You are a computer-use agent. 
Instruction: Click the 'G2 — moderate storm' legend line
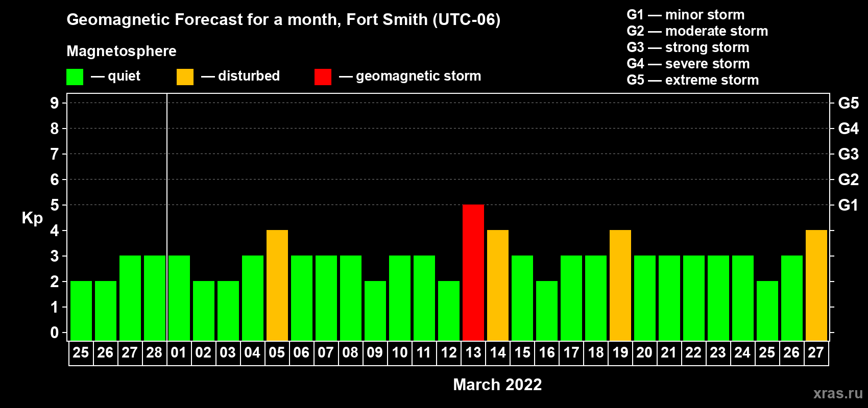(697, 31)
